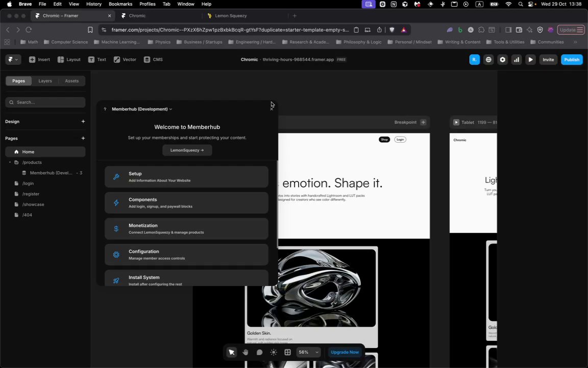The height and width of the screenshot is (368, 588).
Task: Toggle the light/dark mode sun icon
Action: 274,352
